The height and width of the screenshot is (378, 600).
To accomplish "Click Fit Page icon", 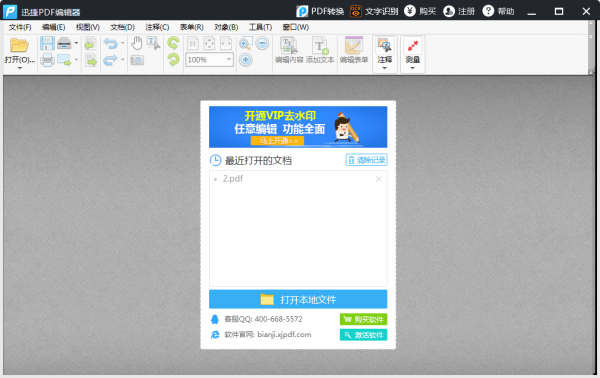I will pyautogui.click(x=209, y=43).
